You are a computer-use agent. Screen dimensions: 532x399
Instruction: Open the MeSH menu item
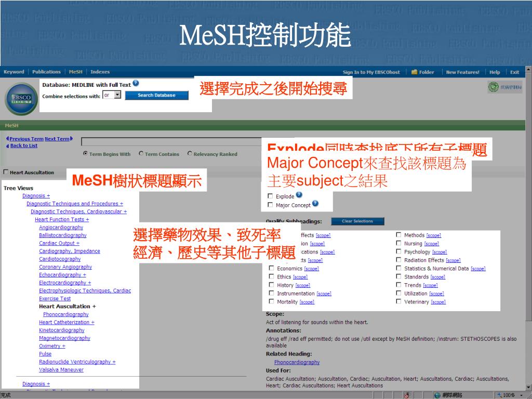76,72
